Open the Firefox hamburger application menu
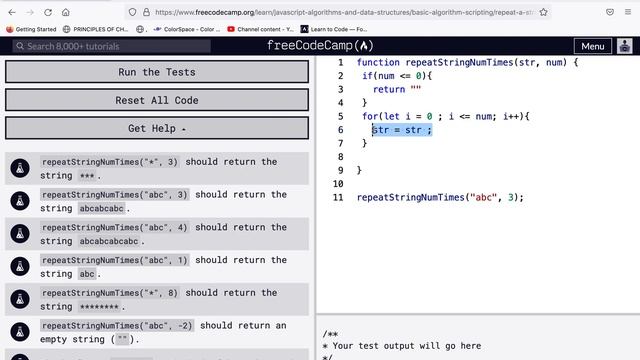The width and height of the screenshot is (640, 360). point(628,12)
